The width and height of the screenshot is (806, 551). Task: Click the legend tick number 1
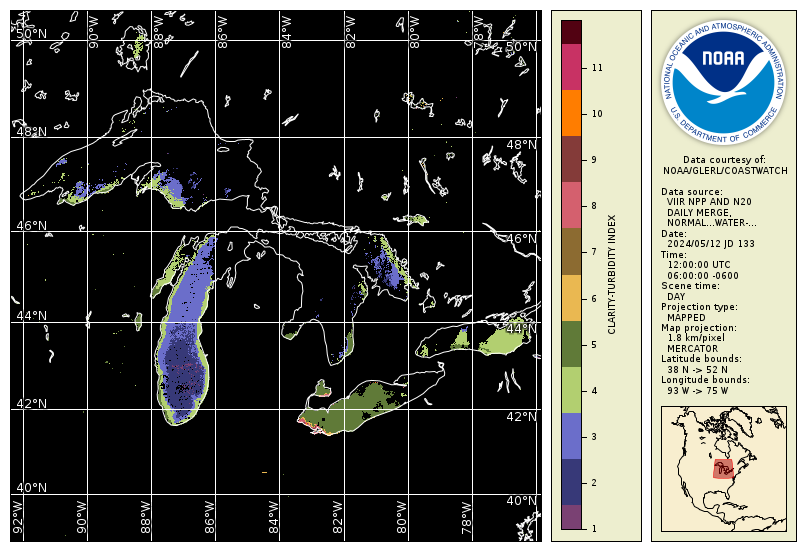click(594, 529)
